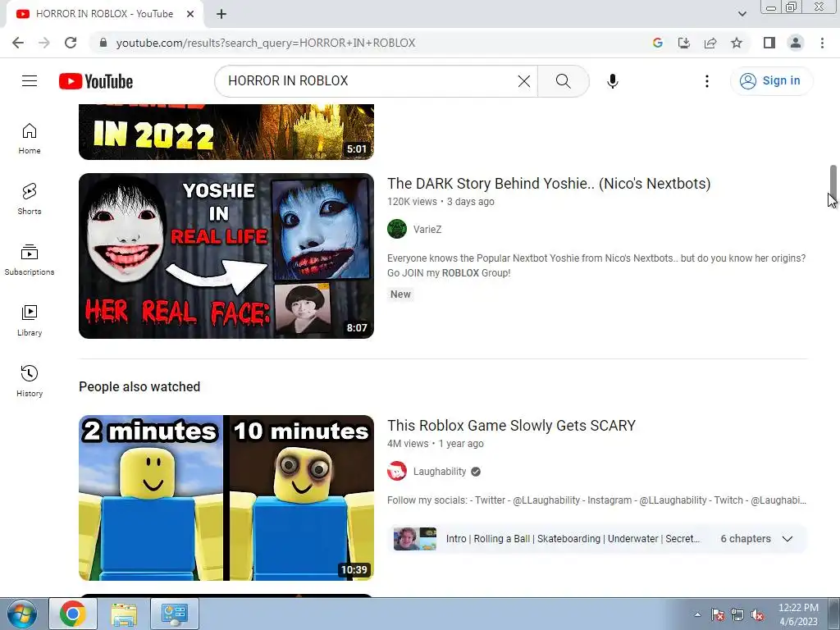
Task: Open Chrome's three-dot menu
Action: 822,43
